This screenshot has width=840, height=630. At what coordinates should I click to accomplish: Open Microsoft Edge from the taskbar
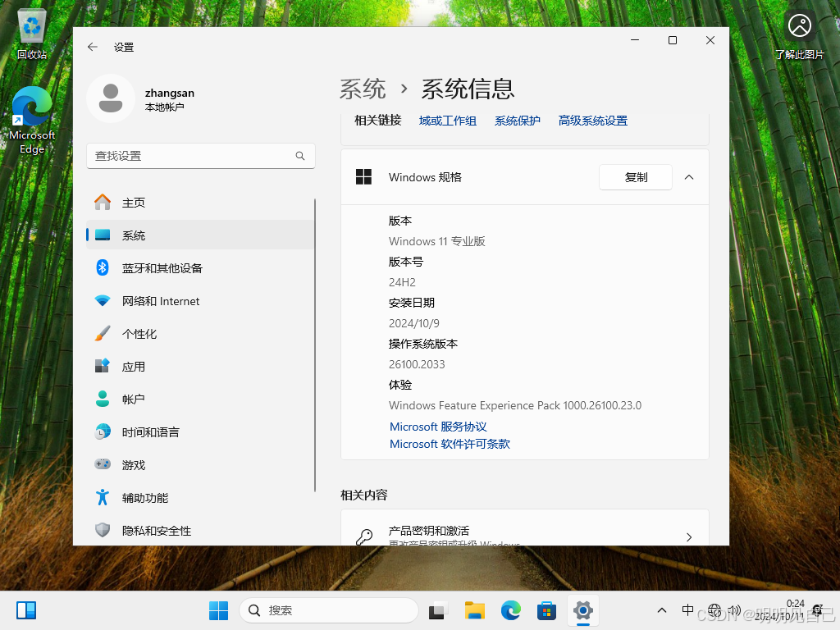click(x=511, y=610)
